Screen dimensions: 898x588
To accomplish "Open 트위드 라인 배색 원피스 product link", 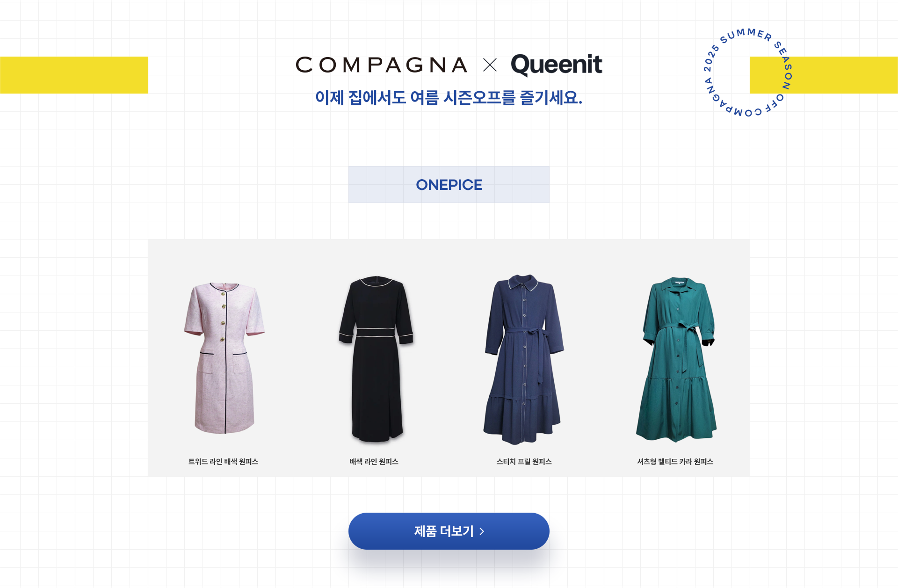I will [223, 462].
